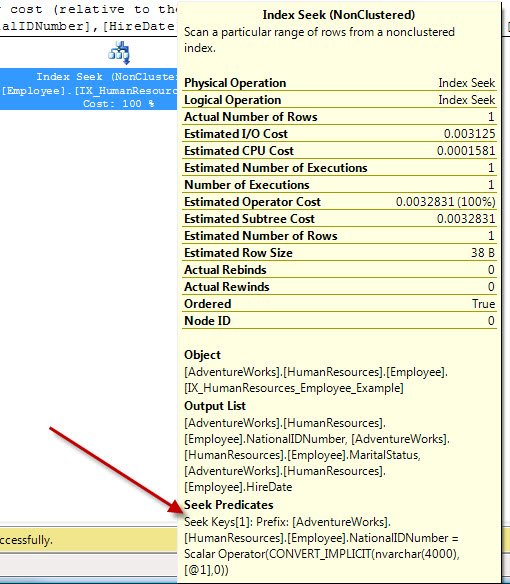
Task: Click the IX_HumanResources_Employee_Example index name
Action: click(x=294, y=388)
